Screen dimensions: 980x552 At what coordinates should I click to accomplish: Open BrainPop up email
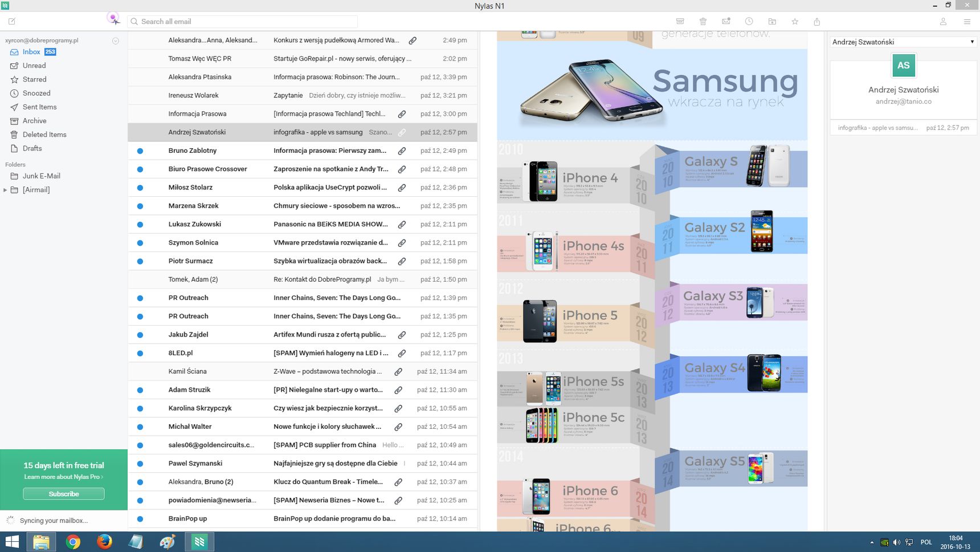click(303, 518)
